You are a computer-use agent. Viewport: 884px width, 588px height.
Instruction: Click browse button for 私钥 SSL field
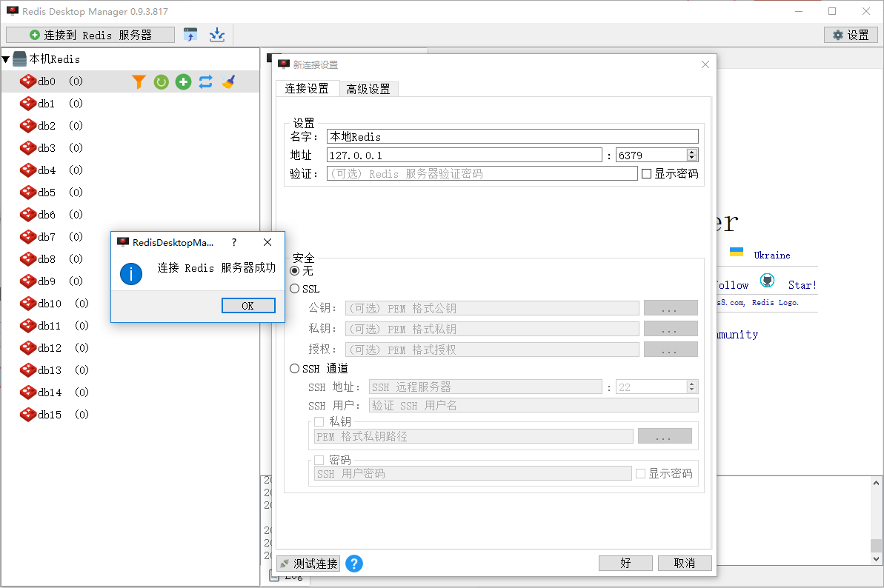tap(671, 328)
